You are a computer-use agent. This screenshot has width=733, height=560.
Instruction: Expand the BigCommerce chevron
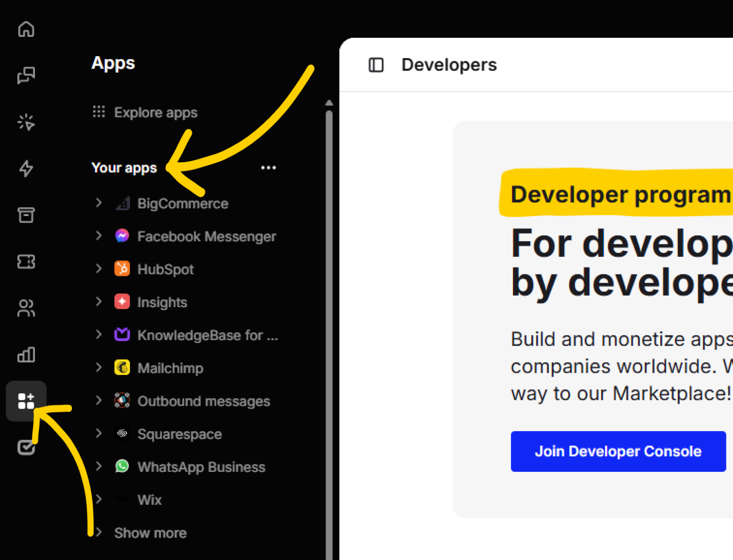point(99,203)
